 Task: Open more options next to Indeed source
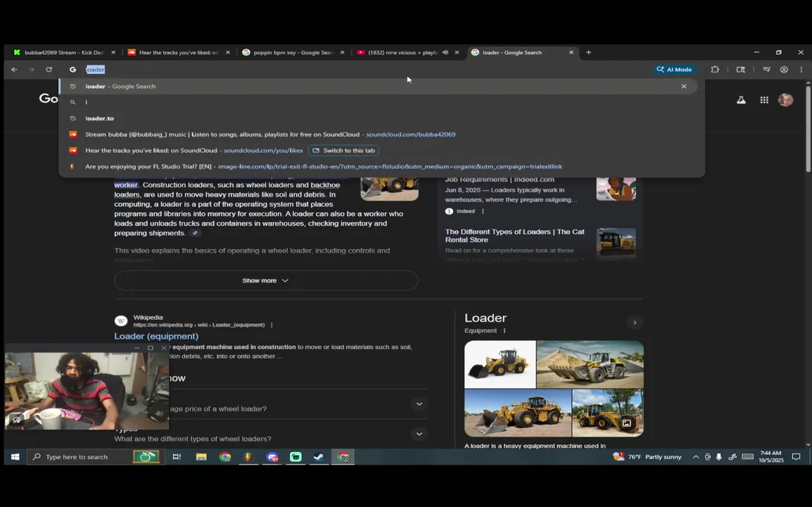(483, 211)
